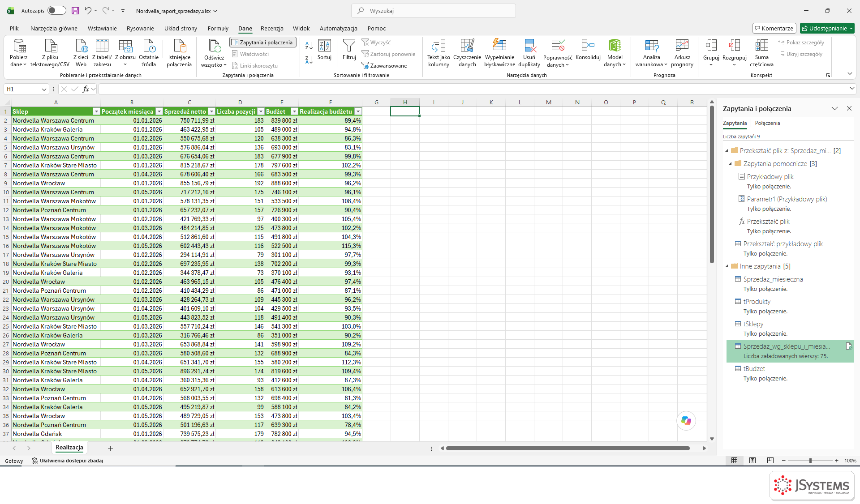Click Tekst jako kolumny
The height and width of the screenshot is (504, 860).
point(439,53)
